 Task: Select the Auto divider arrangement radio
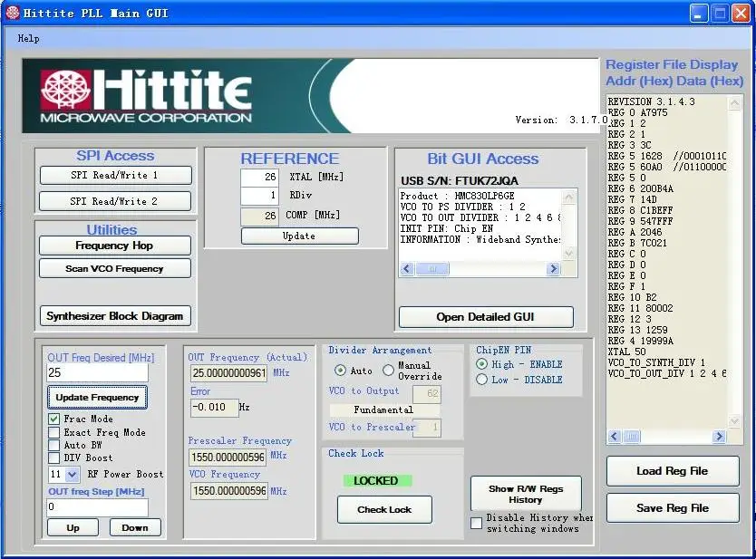341,370
